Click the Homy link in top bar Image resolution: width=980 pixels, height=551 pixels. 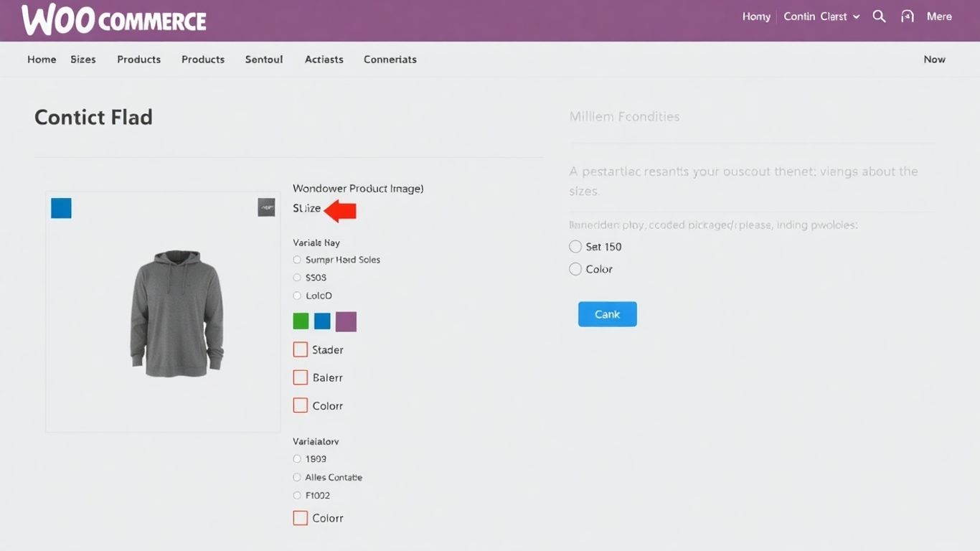coord(755,16)
